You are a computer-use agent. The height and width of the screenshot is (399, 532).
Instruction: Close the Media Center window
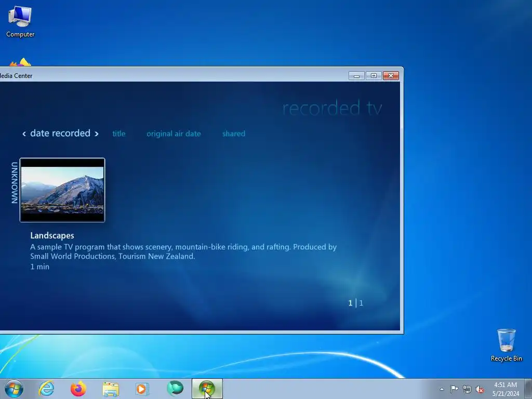point(391,76)
